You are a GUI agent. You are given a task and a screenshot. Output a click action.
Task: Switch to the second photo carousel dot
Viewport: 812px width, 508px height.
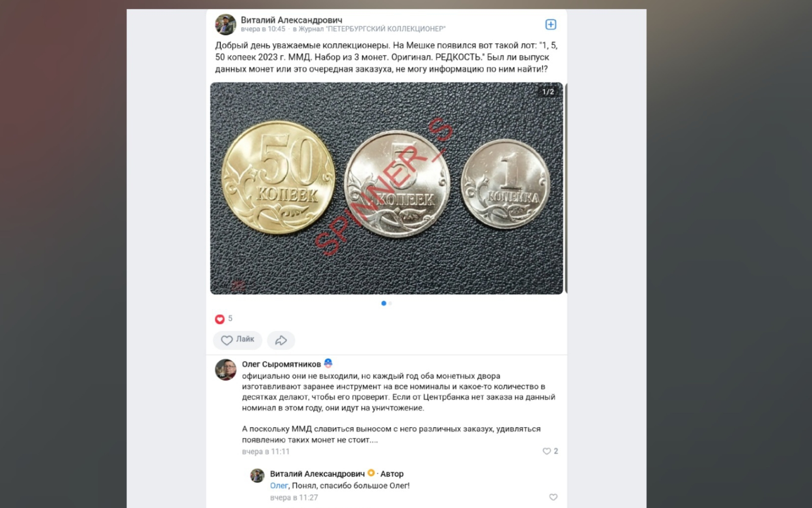(x=390, y=303)
